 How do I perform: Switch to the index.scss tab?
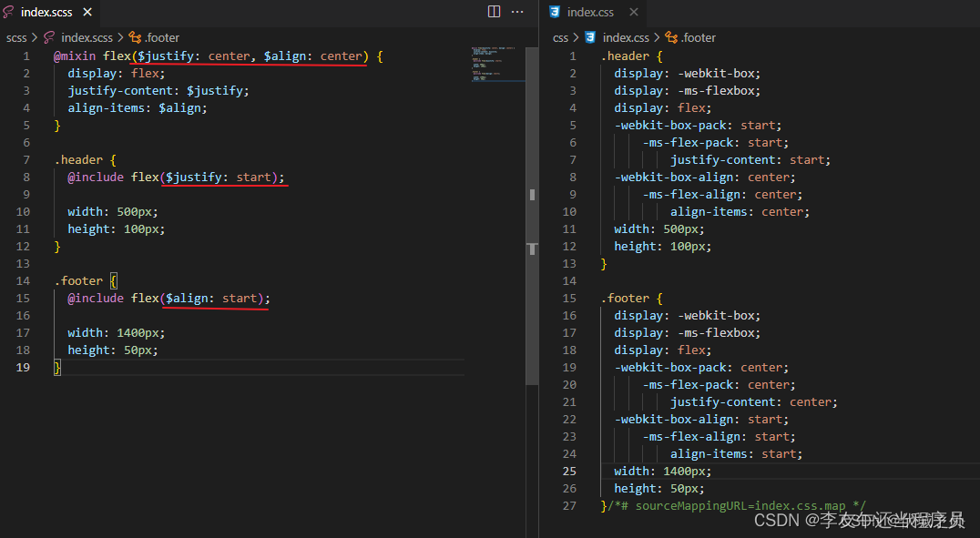click(x=46, y=12)
